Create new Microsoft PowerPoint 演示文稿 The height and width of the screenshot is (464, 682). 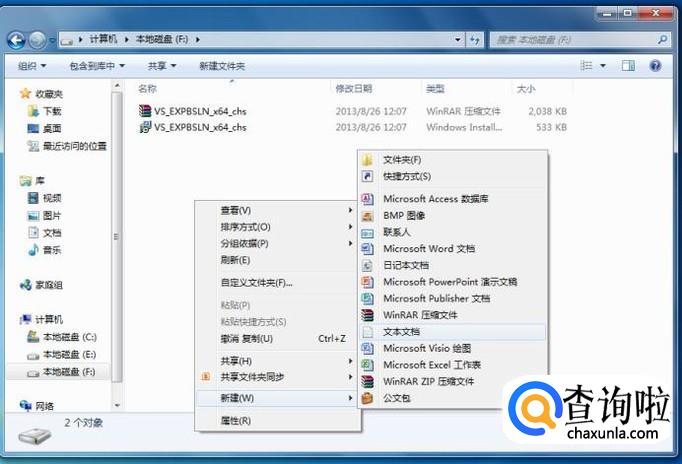click(x=452, y=282)
